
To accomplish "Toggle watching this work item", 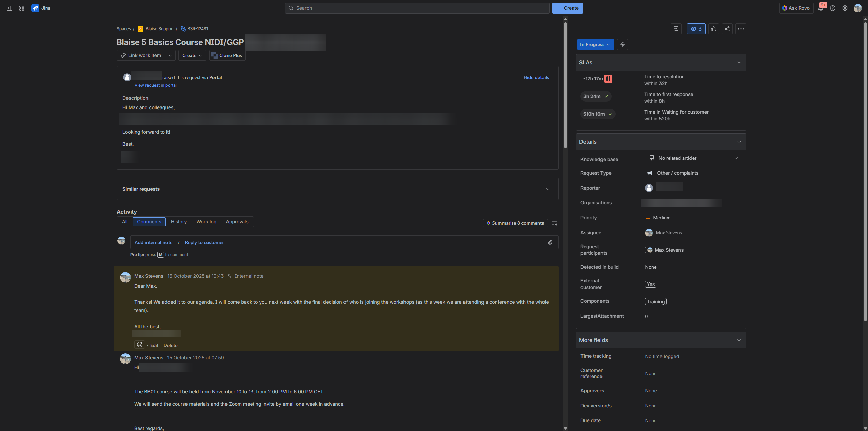I will click(696, 29).
